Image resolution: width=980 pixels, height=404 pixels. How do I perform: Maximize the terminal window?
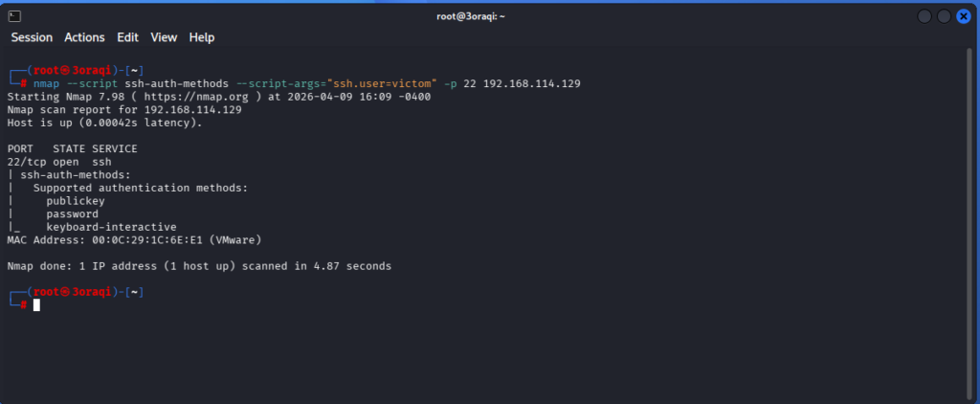[x=944, y=16]
